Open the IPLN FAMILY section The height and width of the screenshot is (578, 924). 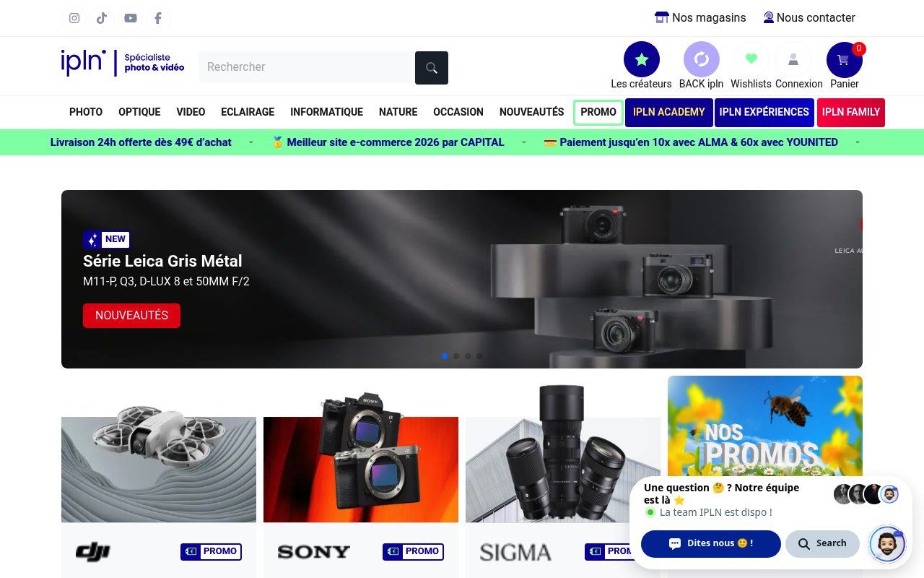tap(851, 112)
